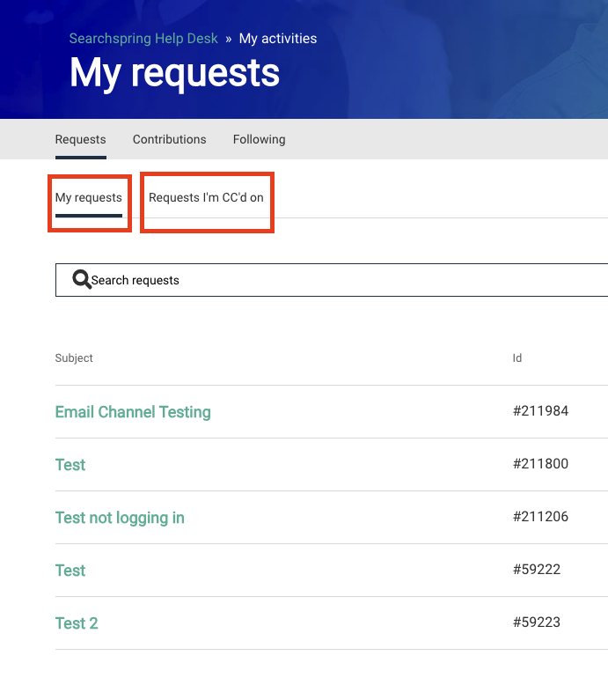
Task: Select the My requests sub-tab
Action: (88, 197)
